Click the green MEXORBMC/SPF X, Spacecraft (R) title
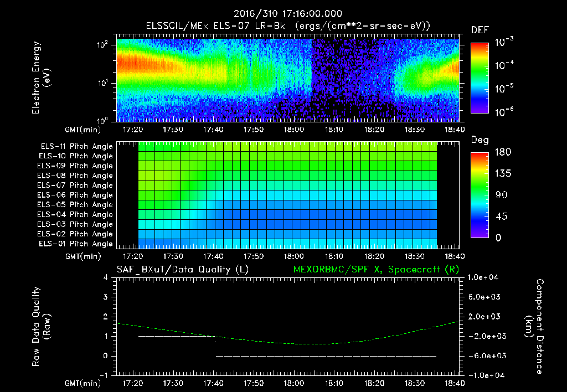This screenshot has width=567, height=392. point(376,270)
